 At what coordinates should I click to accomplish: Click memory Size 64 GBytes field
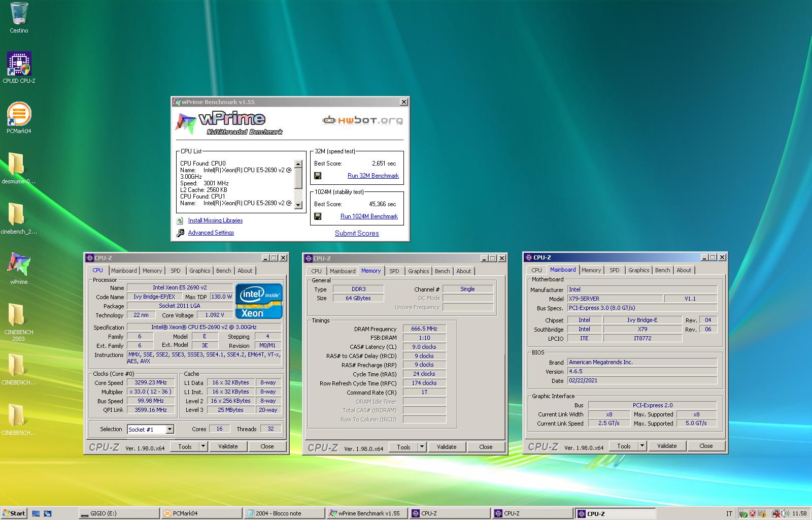tap(358, 299)
